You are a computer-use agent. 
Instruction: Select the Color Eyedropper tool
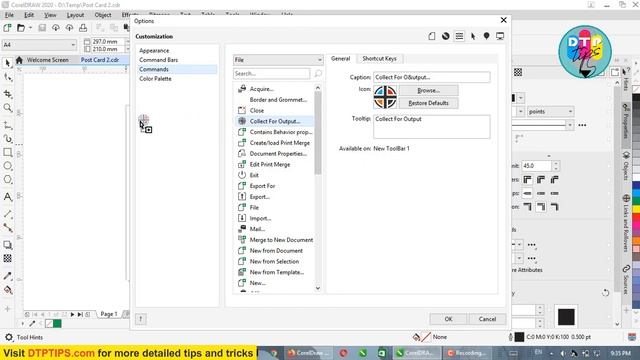pyautogui.click(x=7, y=276)
